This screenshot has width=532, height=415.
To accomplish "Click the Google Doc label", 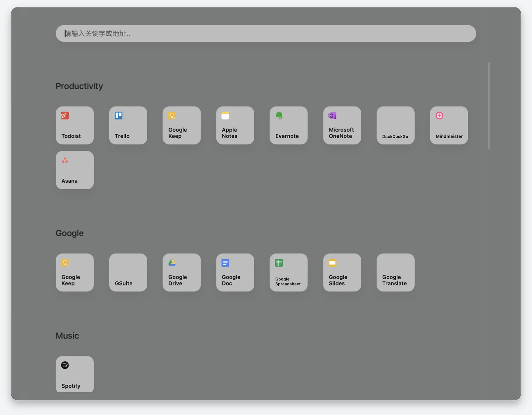I will [231, 280].
